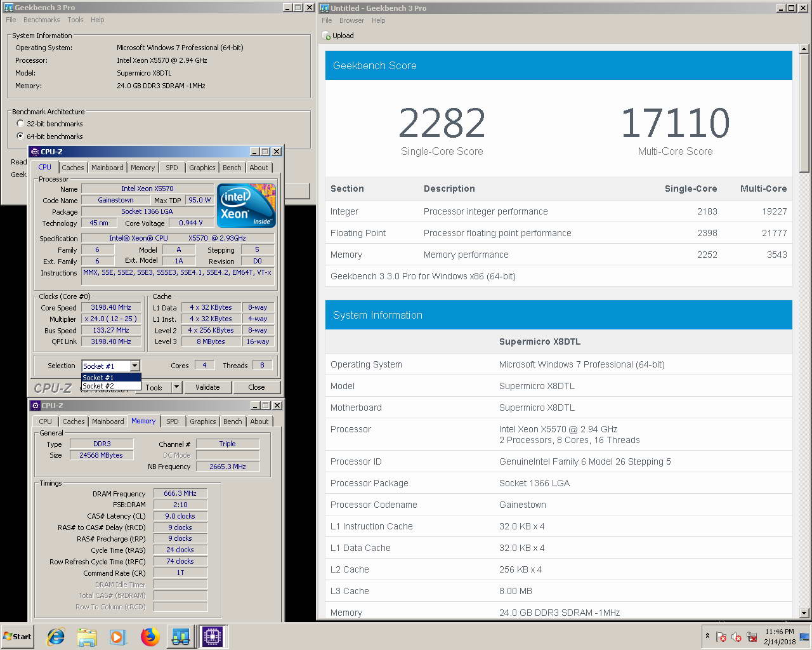Open Tools menu in Geekbench 3 Pro
Viewport: 812px width, 650px height.
75,20
